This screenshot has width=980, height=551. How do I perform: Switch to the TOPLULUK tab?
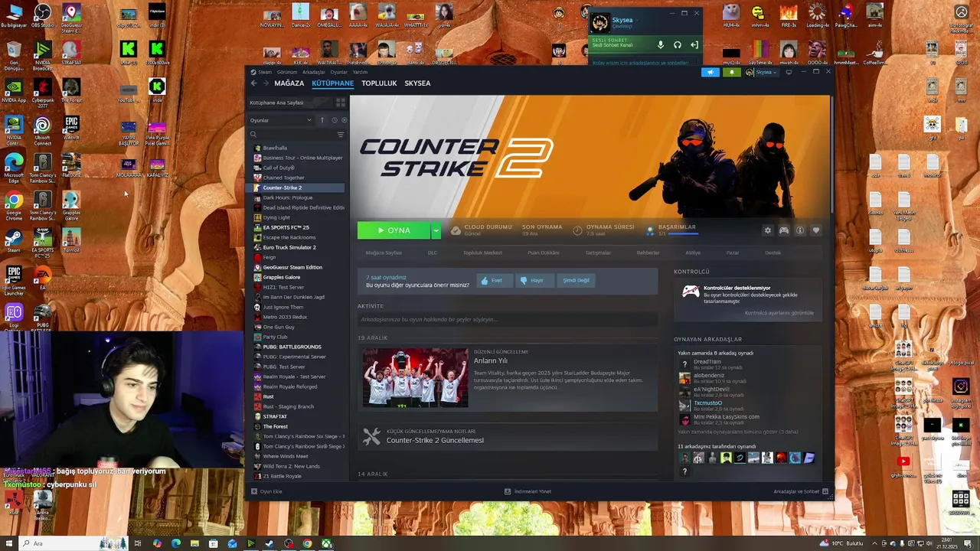(379, 83)
